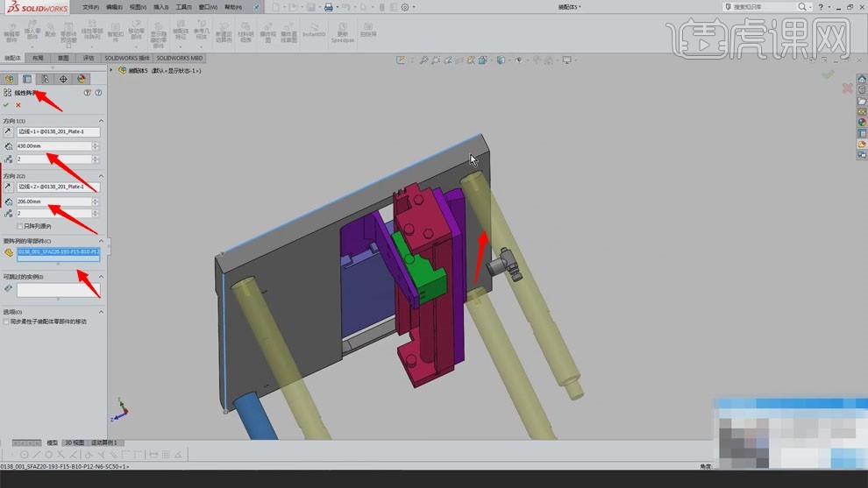Collapse the Direction 2 section
This screenshot has width=868, height=488.
click(x=100, y=175)
